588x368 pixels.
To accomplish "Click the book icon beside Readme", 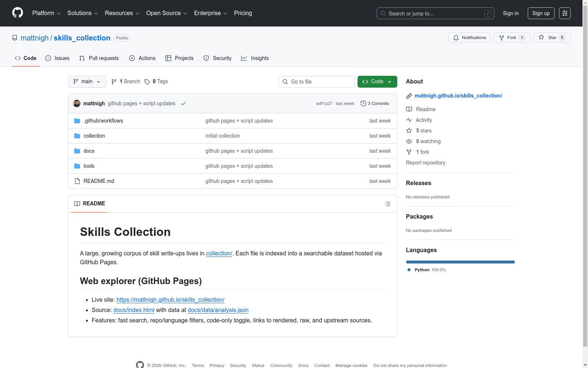I will [409, 109].
